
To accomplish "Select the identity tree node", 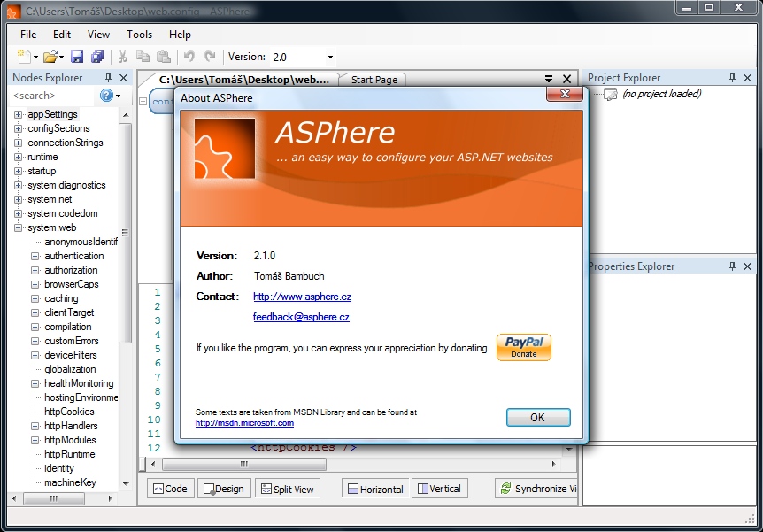I will point(59,468).
